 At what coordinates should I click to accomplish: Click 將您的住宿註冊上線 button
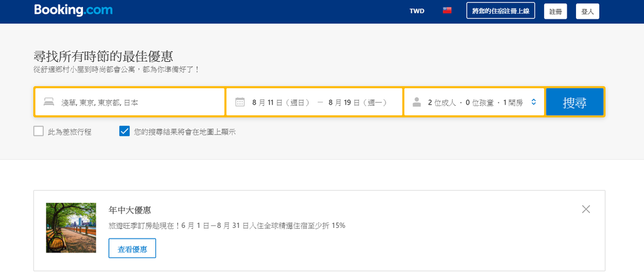[501, 11]
